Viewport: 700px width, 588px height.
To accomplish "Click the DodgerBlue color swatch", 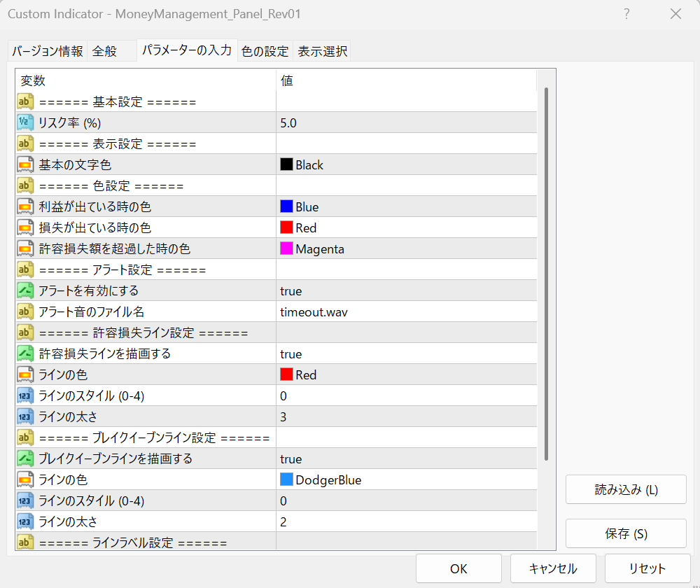I will pyautogui.click(x=286, y=479).
